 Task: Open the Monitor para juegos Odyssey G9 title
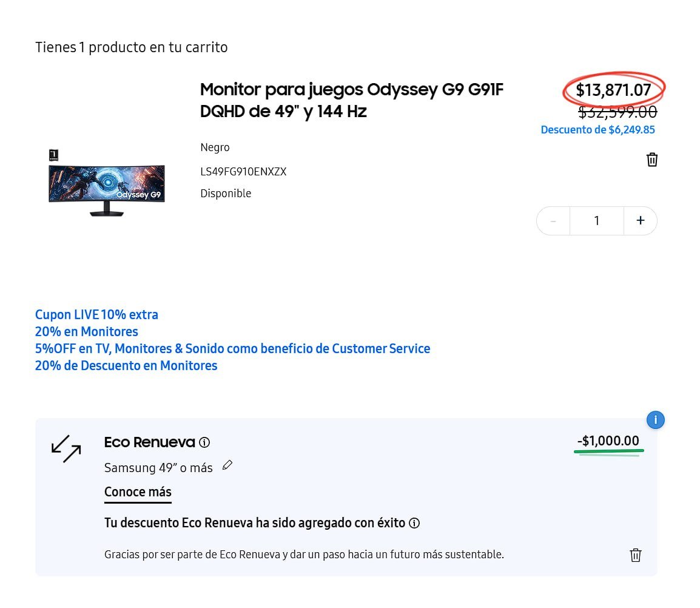pos(351,100)
